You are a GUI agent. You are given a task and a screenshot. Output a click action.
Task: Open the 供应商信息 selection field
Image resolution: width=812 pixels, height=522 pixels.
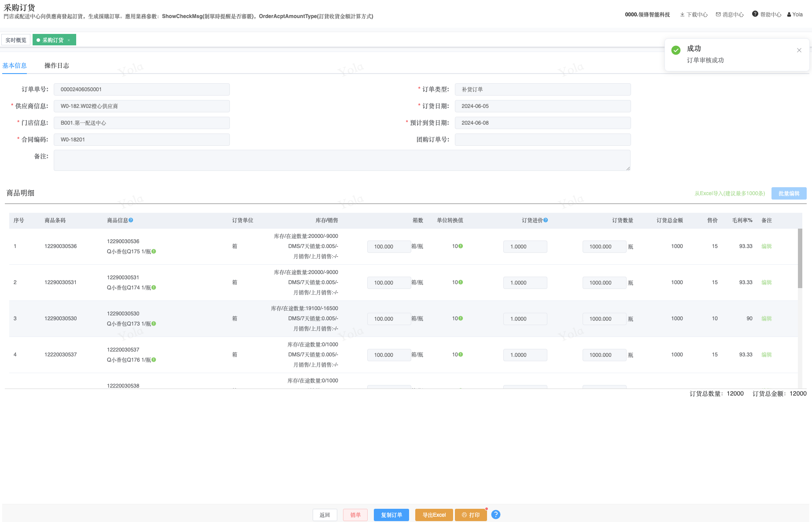point(141,106)
